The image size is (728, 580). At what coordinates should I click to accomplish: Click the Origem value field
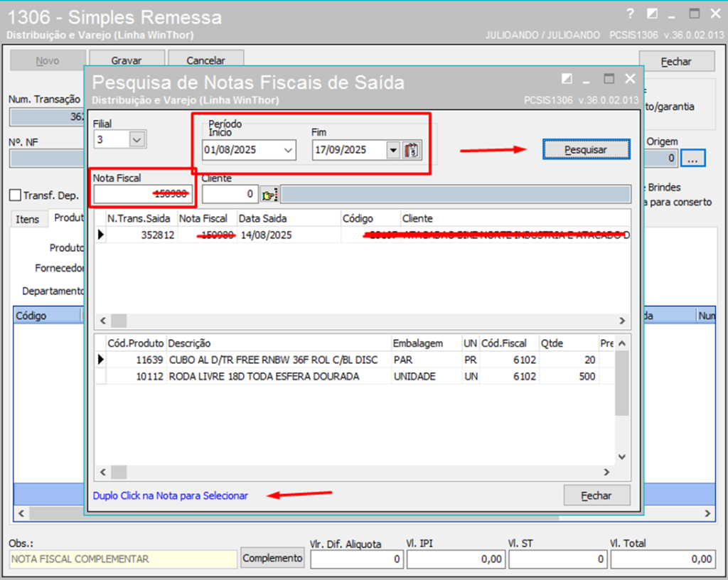pos(661,159)
